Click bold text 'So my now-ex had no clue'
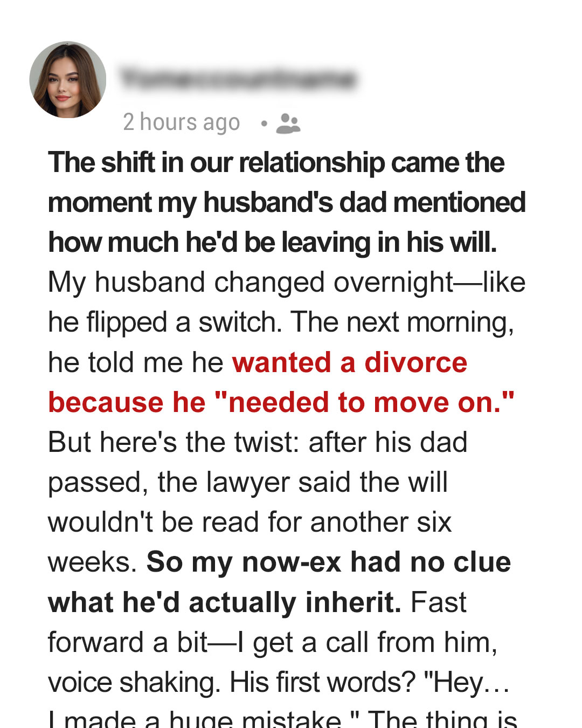 click(x=329, y=562)
